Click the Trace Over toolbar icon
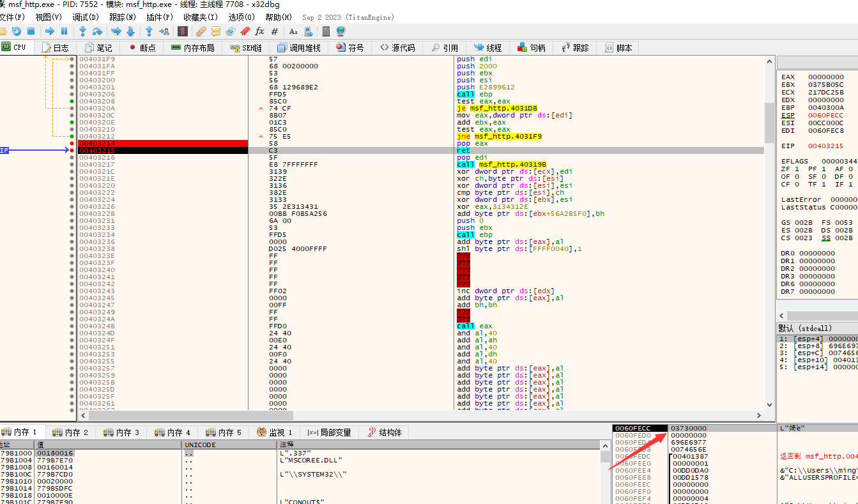 point(130,31)
